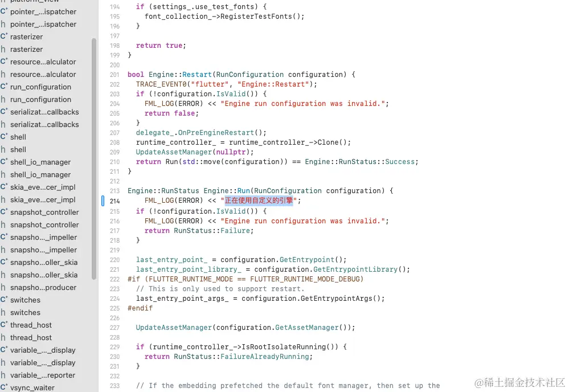569x392 pixels.
Task: Click the Success enum value on line 210
Action: pos(400,161)
